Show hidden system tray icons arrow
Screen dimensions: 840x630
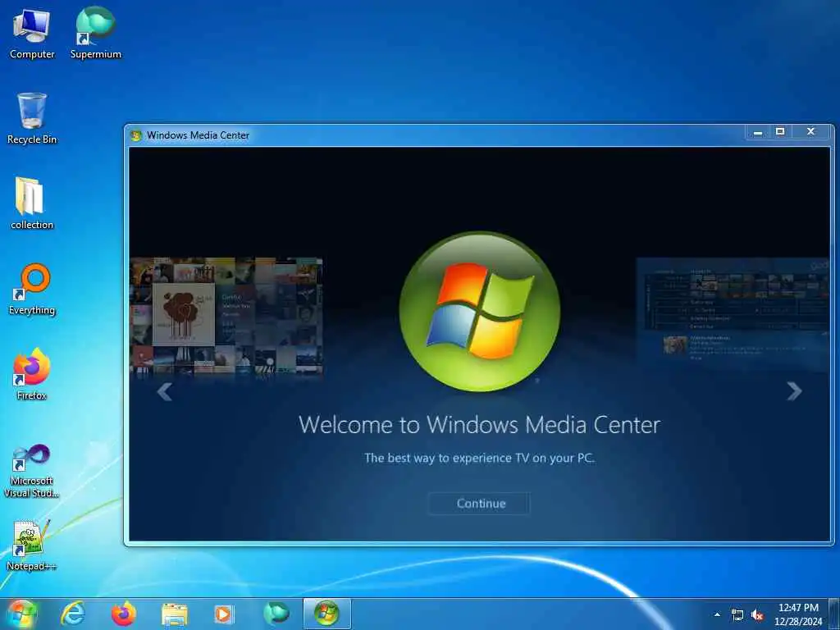pos(717,614)
